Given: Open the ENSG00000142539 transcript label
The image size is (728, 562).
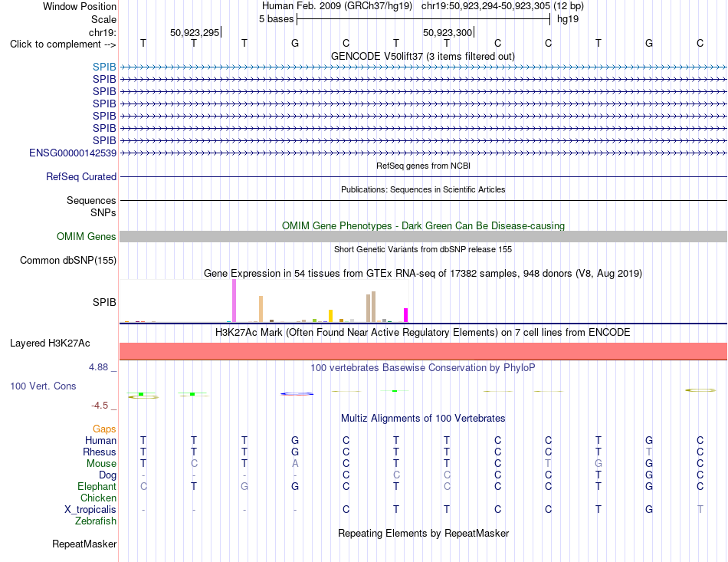Looking at the screenshot, I should (73, 153).
